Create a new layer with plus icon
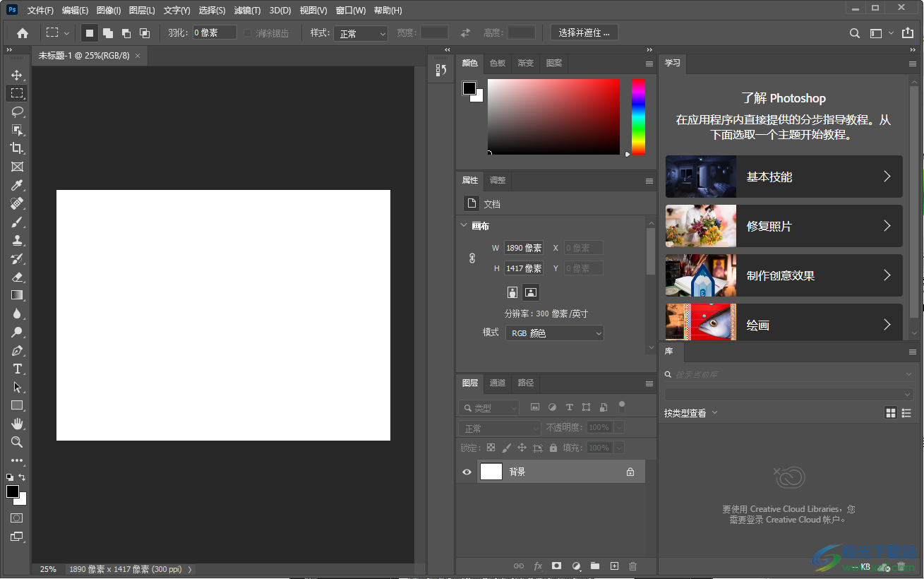The width and height of the screenshot is (924, 579). (x=614, y=566)
